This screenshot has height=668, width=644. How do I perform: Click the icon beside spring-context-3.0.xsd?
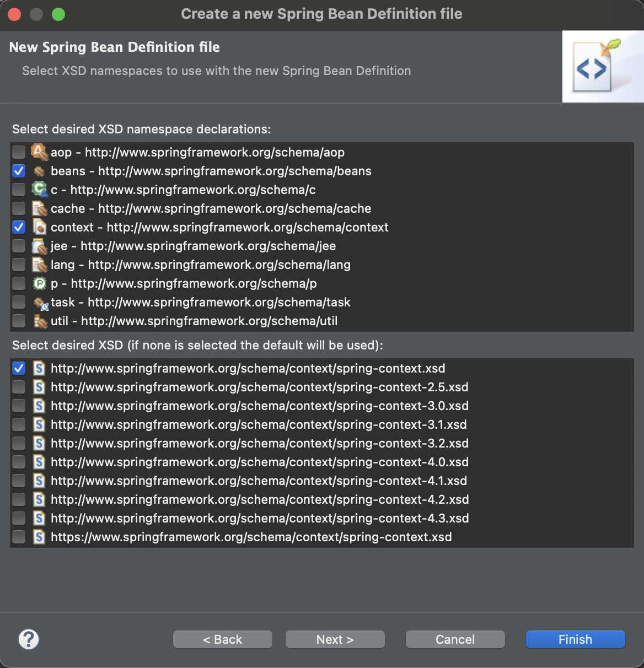click(x=39, y=406)
